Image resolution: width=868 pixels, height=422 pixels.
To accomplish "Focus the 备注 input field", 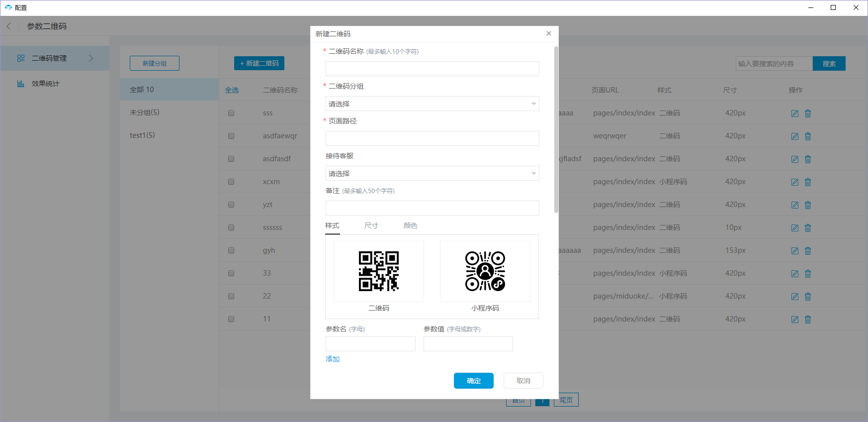I will pyautogui.click(x=433, y=208).
